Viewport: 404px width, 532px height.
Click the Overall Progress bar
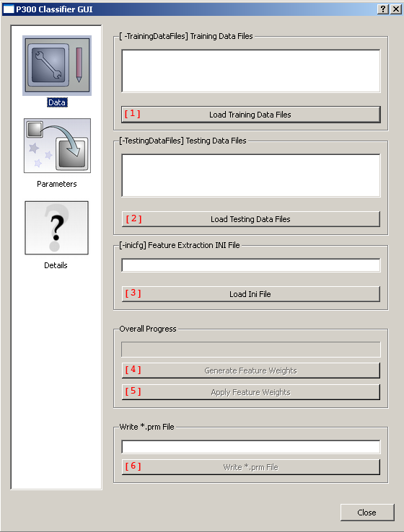(251, 350)
